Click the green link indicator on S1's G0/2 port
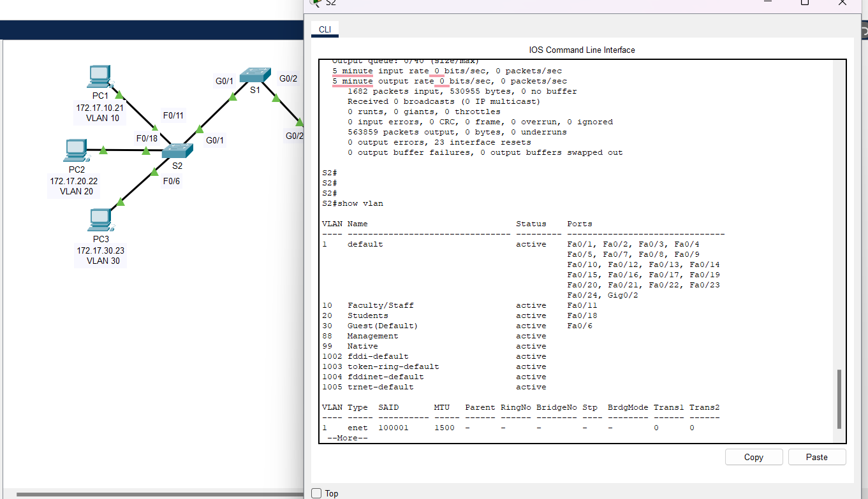 pos(276,98)
